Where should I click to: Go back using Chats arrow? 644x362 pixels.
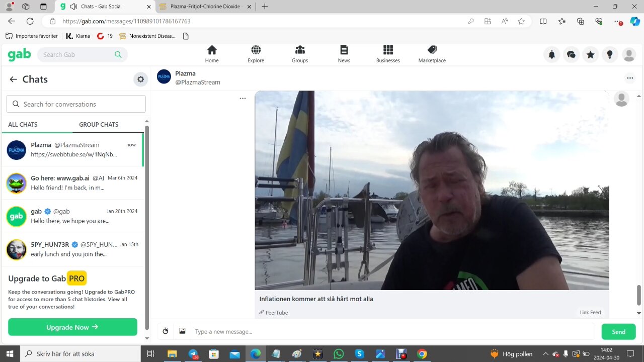tap(13, 79)
